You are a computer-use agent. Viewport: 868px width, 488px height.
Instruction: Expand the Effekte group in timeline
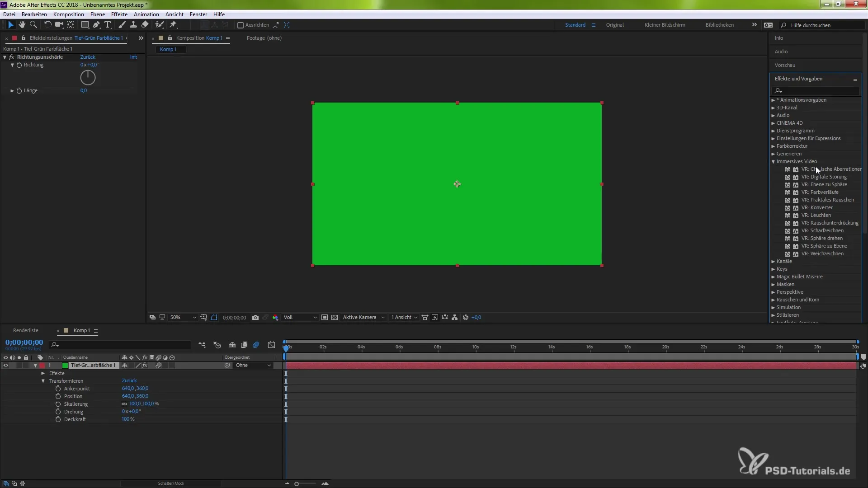[x=43, y=373]
